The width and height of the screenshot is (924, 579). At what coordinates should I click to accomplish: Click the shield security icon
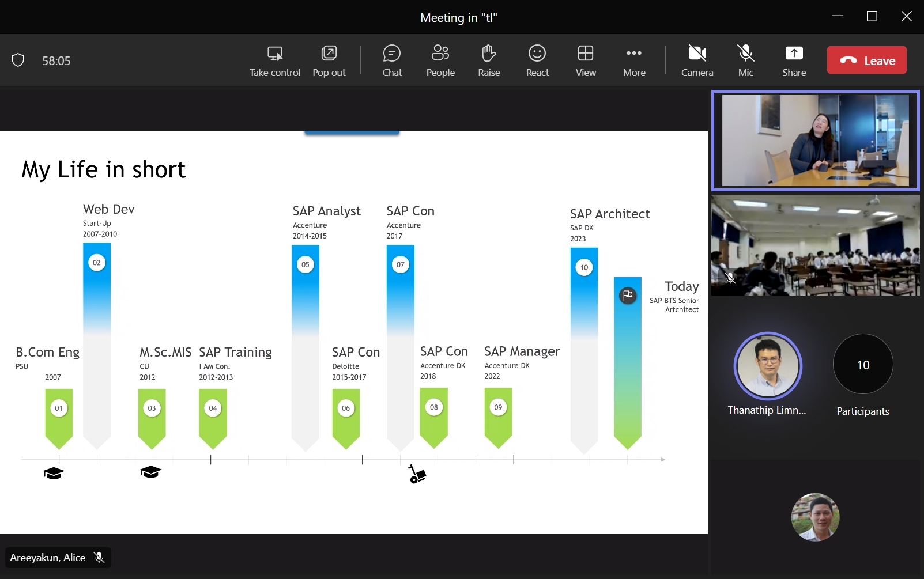click(18, 60)
